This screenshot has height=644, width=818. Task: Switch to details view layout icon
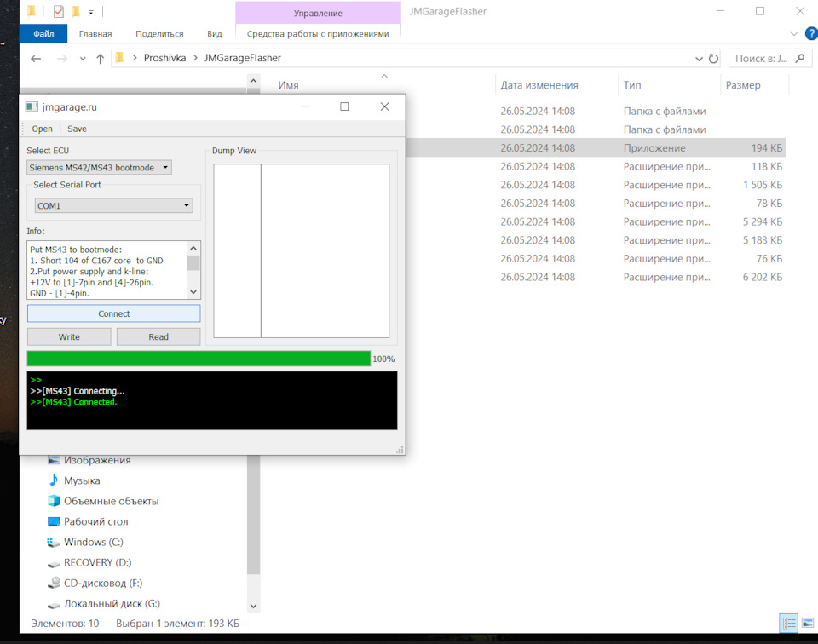point(788,624)
